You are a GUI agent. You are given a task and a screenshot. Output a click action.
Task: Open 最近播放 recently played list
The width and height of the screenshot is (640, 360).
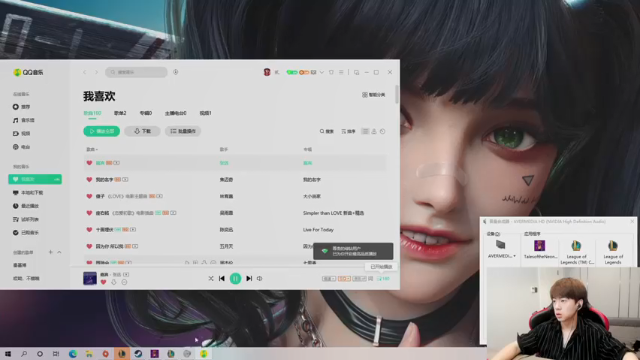[26, 206]
